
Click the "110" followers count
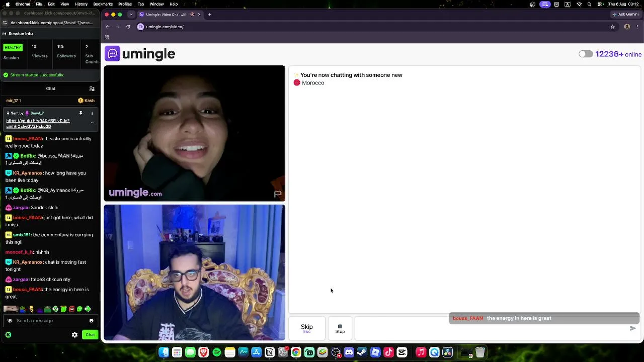tap(60, 47)
